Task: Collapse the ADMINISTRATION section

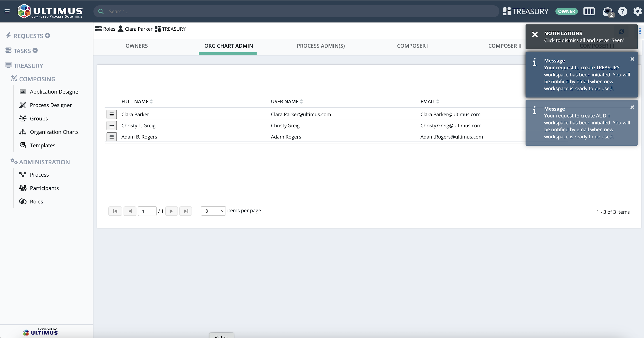Action: pos(44,162)
